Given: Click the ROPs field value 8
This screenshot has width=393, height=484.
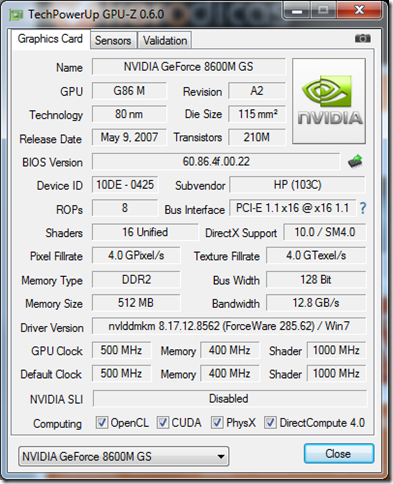Looking at the screenshot, I should 125,208.
